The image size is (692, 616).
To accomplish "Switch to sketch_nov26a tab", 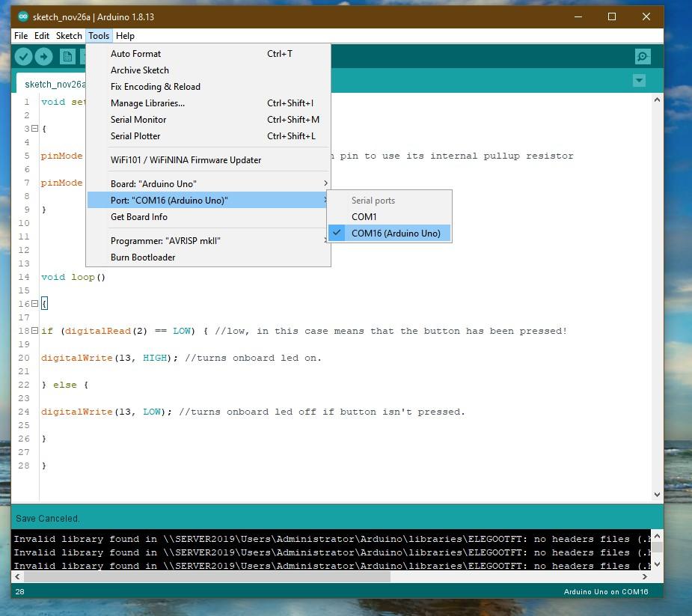I will [x=52, y=84].
